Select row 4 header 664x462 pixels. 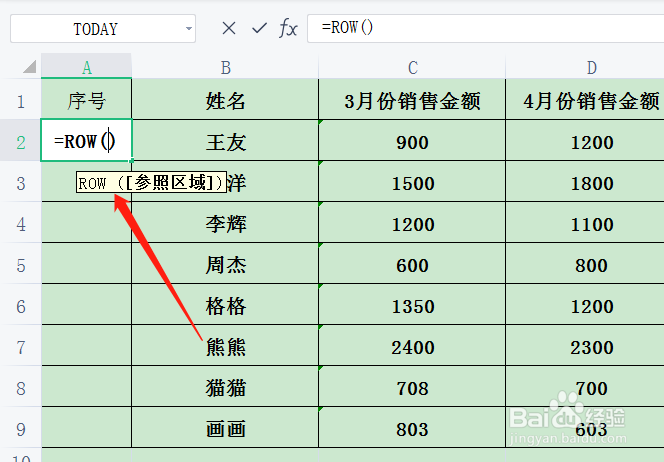point(20,224)
